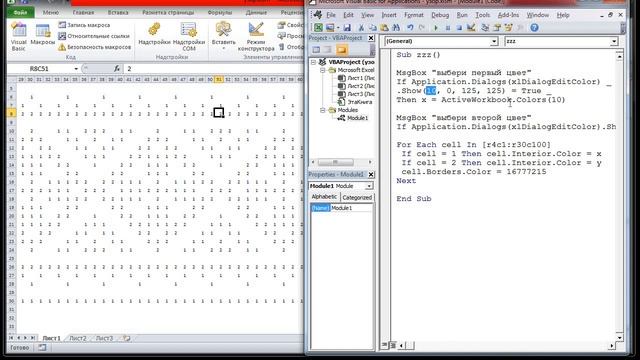The height and width of the screenshot is (360, 640).
Task: Open the File menu in VBA editor
Action: [x=331, y=15]
